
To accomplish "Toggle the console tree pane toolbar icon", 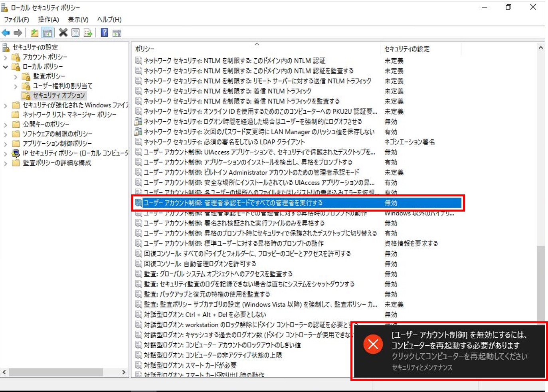I will pos(47,33).
